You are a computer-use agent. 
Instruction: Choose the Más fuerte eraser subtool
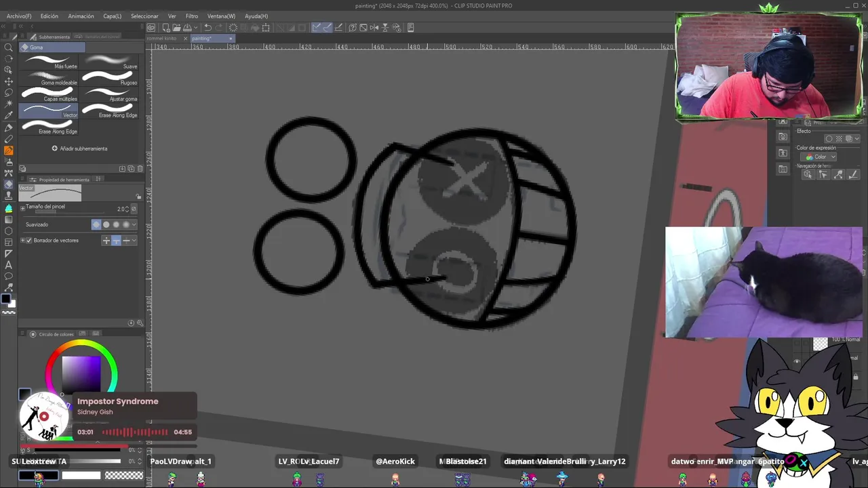pos(49,62)
